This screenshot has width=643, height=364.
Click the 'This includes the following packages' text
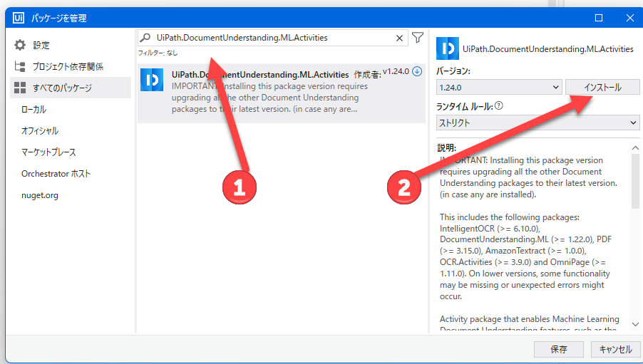510,217
